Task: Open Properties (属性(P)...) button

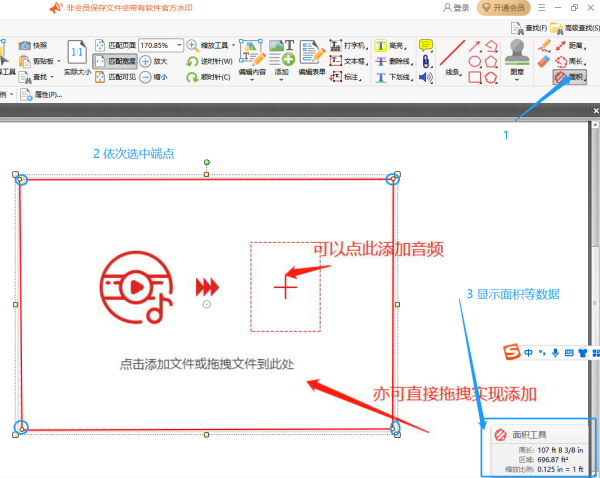Action: [41, 95]
